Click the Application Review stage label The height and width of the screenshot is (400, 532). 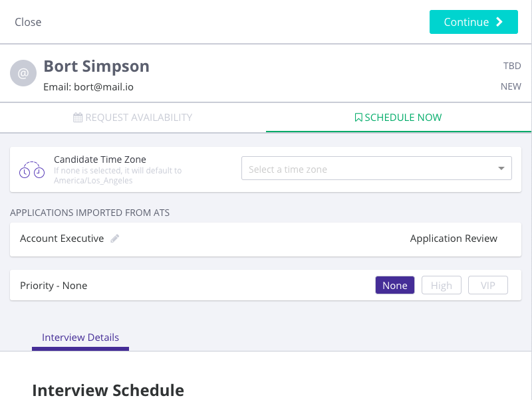click(x=454, y=239)
